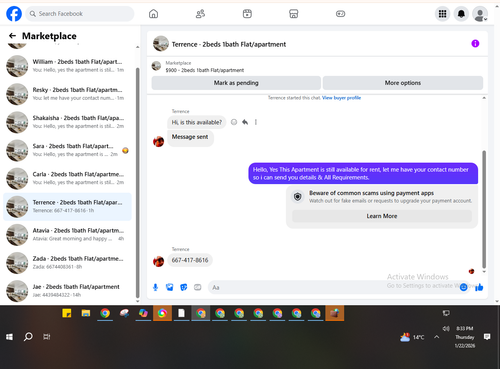Image resolution: width=500 pixels, height=369 pixels.
Task: Open File Explorer from the taskbar
Action: pos(86,313)
